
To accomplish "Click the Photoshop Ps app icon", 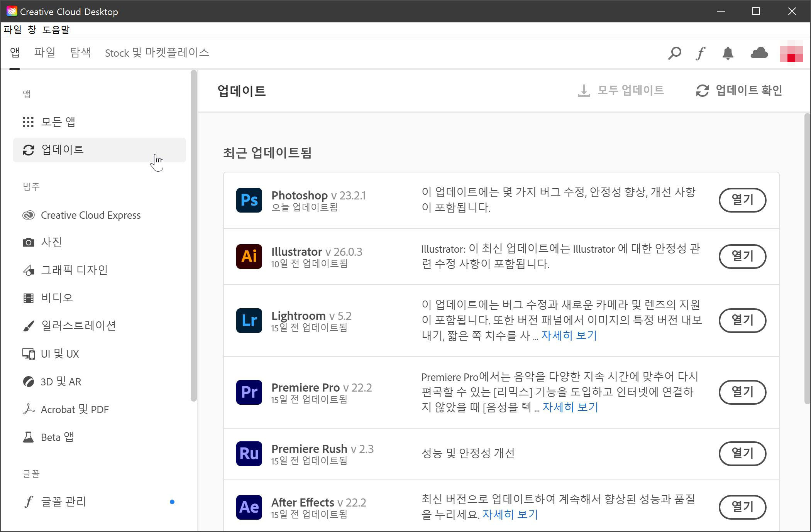I will [x=249, y=200].
